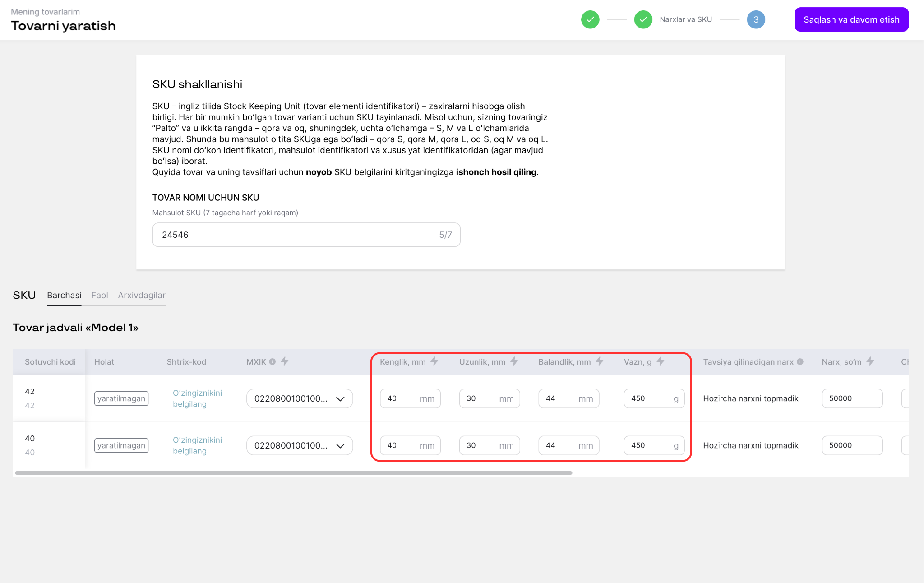Screen dimensions: 924x583
Task: Click the Kenglik field in row 42
Action: (410, 398)
